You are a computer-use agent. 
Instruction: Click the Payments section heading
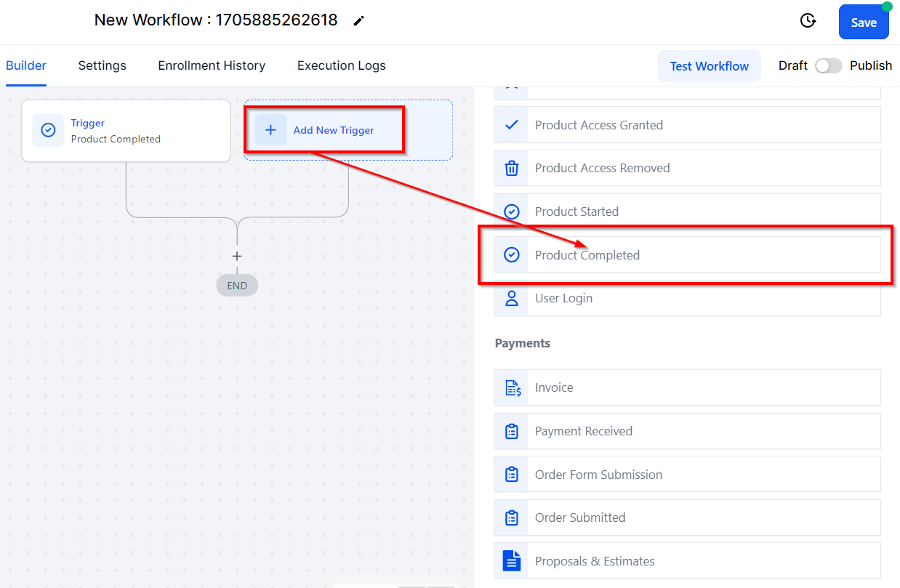pos(523,343)
